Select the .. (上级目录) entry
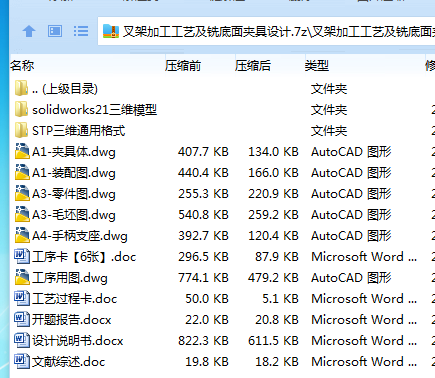 (65, 89)
